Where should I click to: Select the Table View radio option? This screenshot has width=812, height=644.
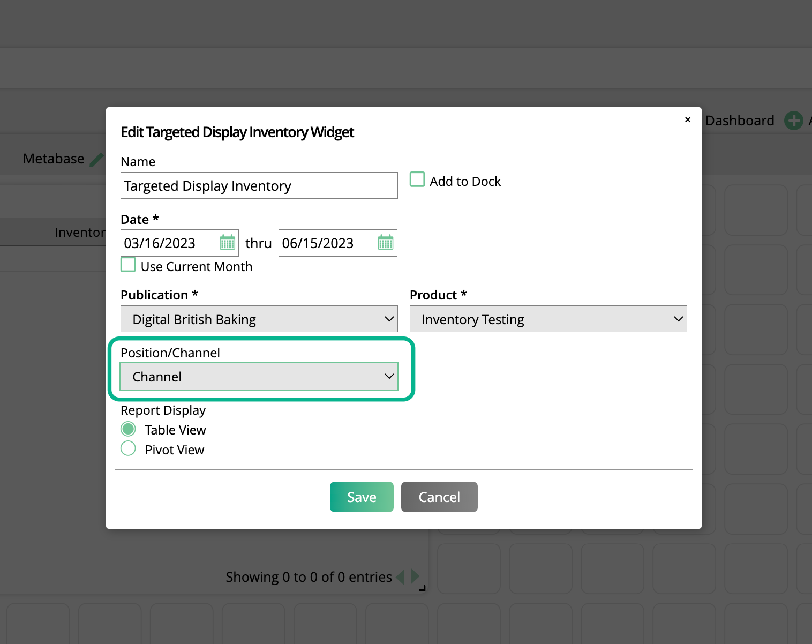tap(128, 429)
